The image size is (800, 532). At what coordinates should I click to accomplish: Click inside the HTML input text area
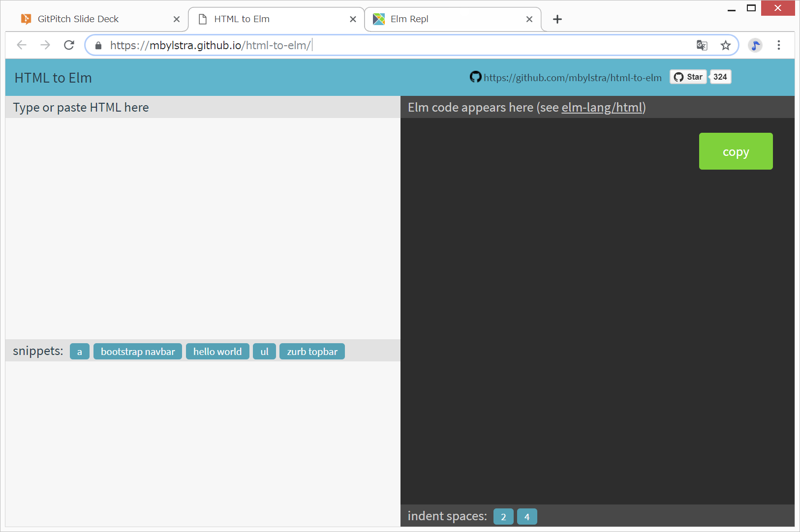pyautogui.click(x=203, y=226)
